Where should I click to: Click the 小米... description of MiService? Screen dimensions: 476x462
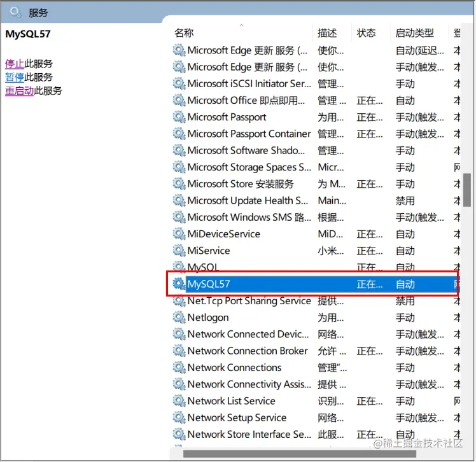point(330,251)
